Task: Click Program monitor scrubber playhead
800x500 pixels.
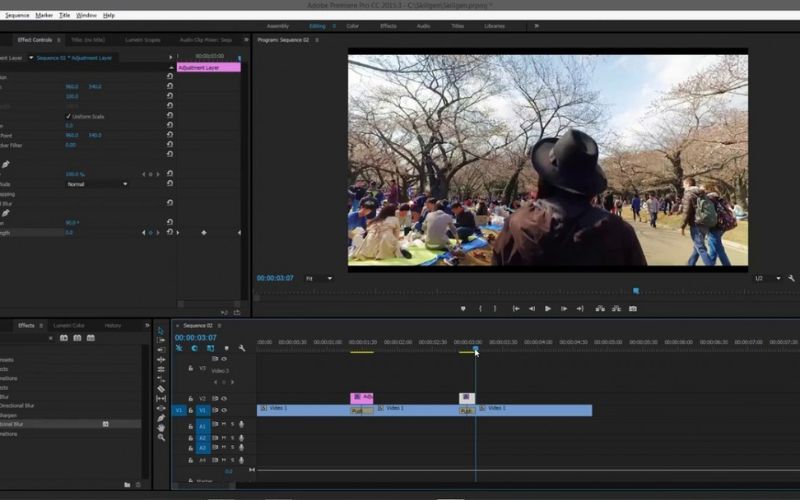Action: [x=636, y=291]
